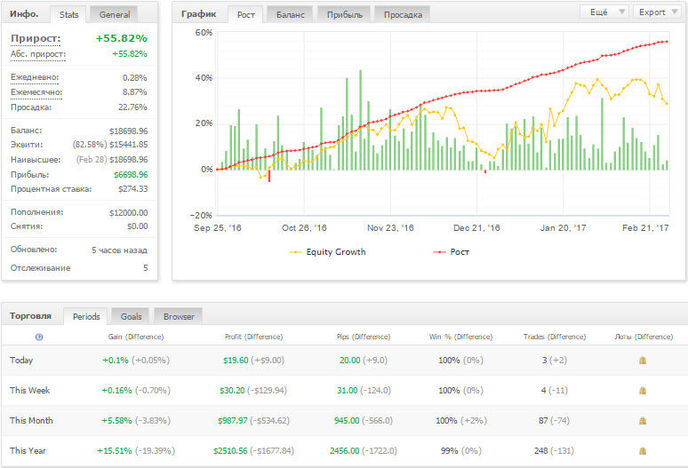Click the Gain (Difference) column header

(x=136, y=337)
